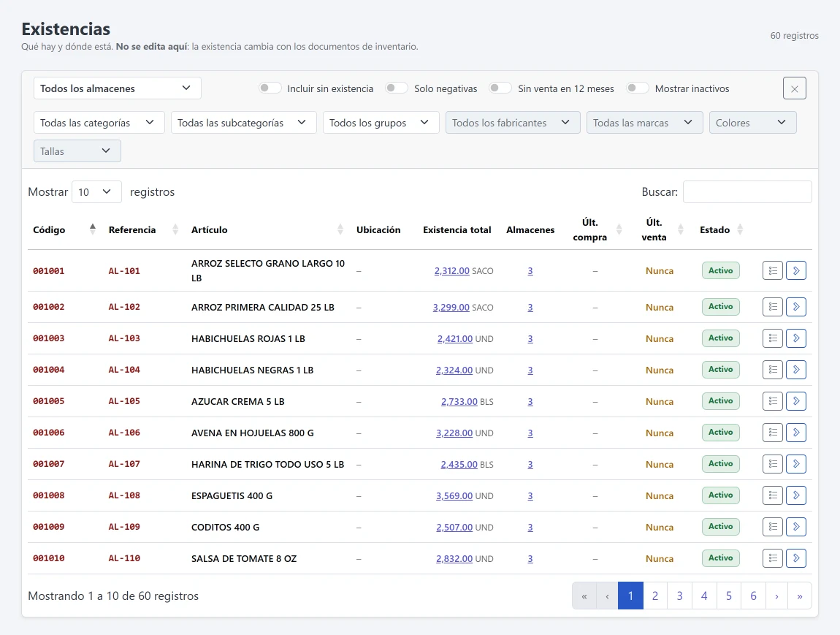Click arrow icon for AVENA EN HOJUELAS row
Screen dimensions: 840x635
(796, 433)
